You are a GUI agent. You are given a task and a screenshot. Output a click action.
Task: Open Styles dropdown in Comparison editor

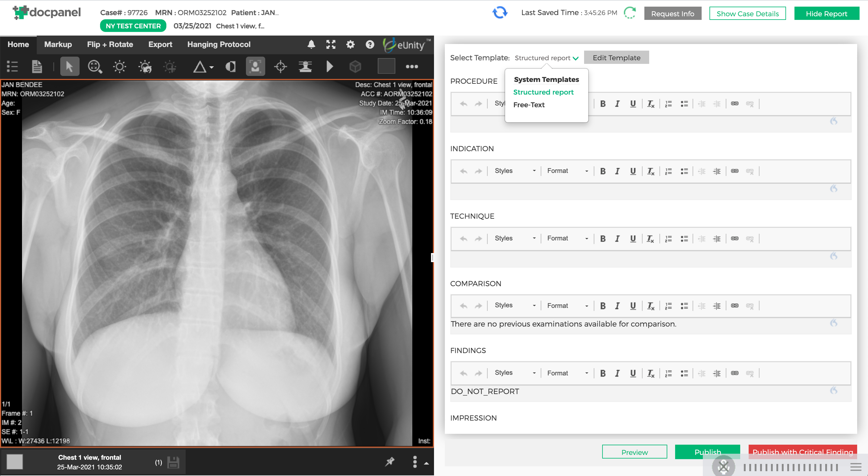[514, 305]
